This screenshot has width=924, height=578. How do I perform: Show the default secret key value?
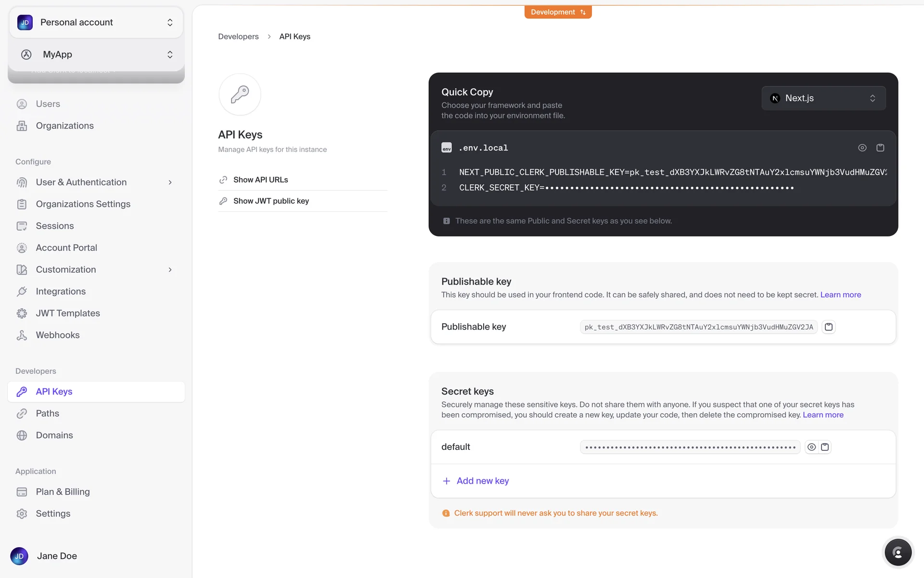coord(811,447)
